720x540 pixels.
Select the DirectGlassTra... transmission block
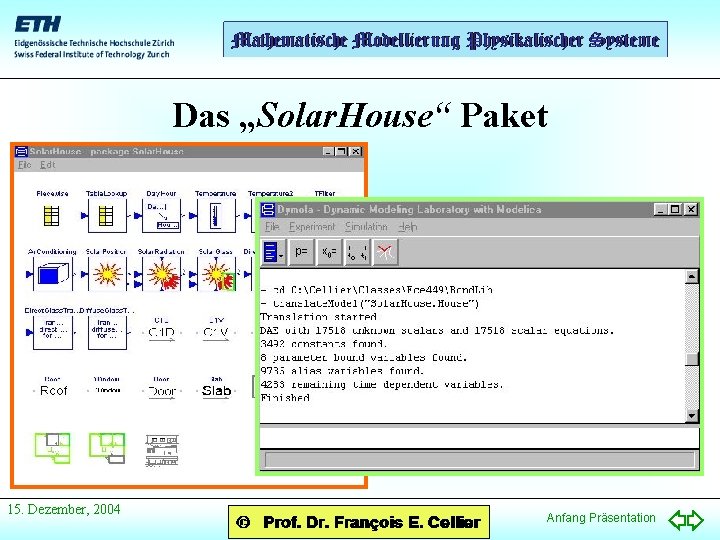[x=52, y=332]
